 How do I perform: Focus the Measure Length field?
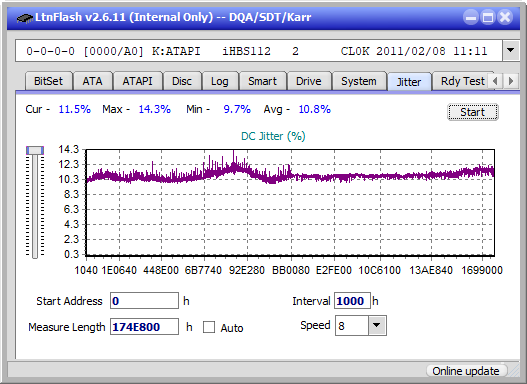click(x=145, y=327)
